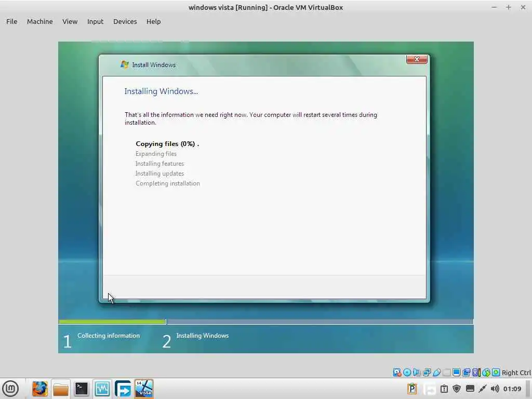Open the clipboard manager P tray icon
This screenshot has height=399, width=532.
pyautogui.click(x=412, y=389)
